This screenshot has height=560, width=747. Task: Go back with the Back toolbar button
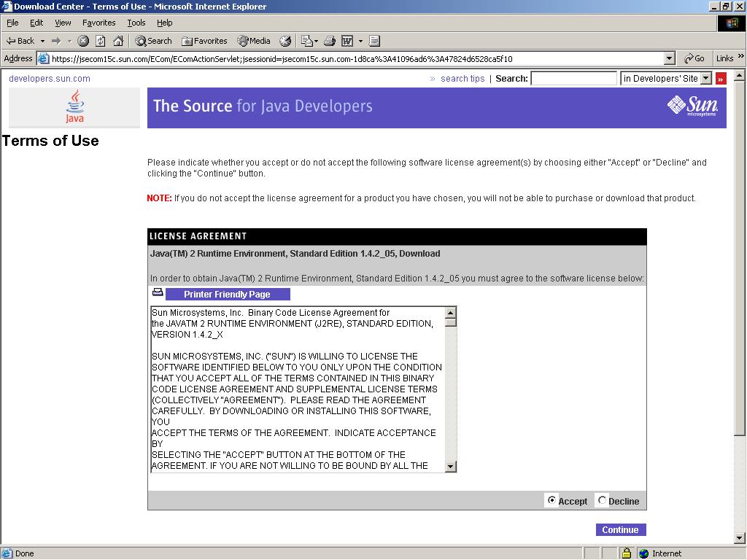coord(20,41)
